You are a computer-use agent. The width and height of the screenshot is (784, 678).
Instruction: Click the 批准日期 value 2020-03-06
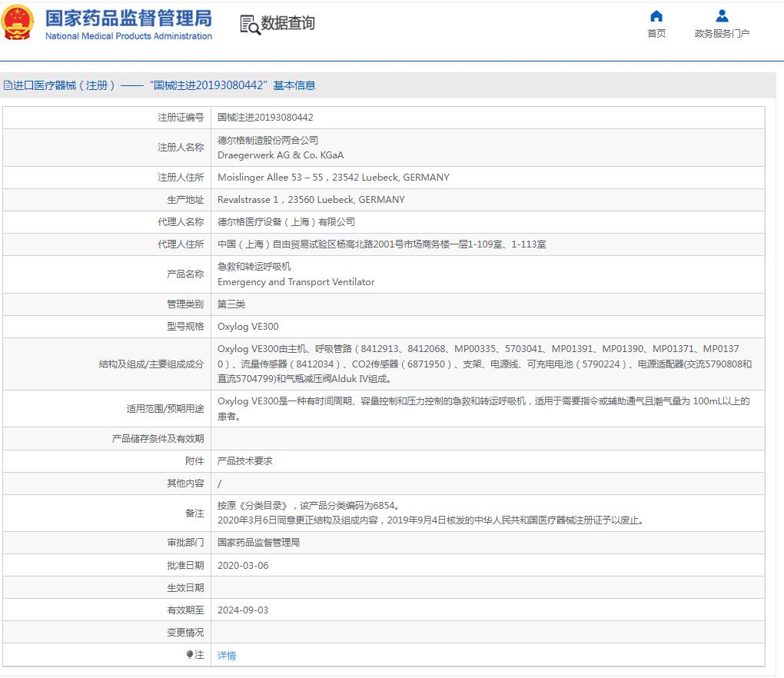[x=244, y=565]
